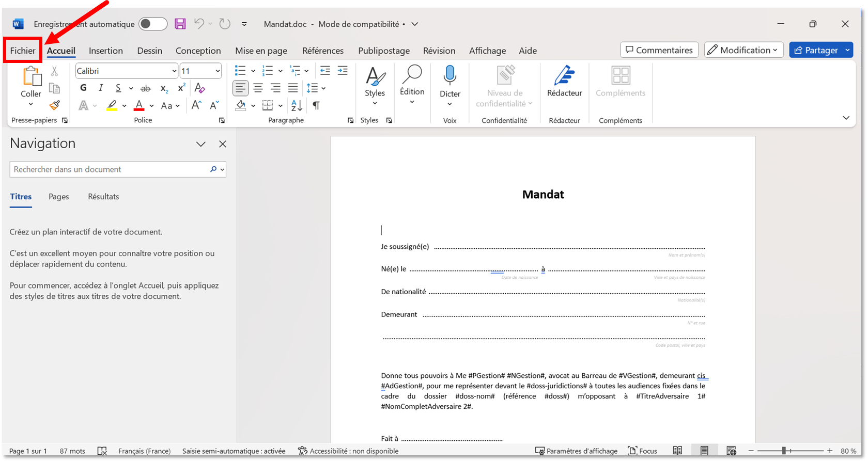Show paragraph marks pilcrow
Viewport: 868px width, 462px height.
click(x=316, y=105)
